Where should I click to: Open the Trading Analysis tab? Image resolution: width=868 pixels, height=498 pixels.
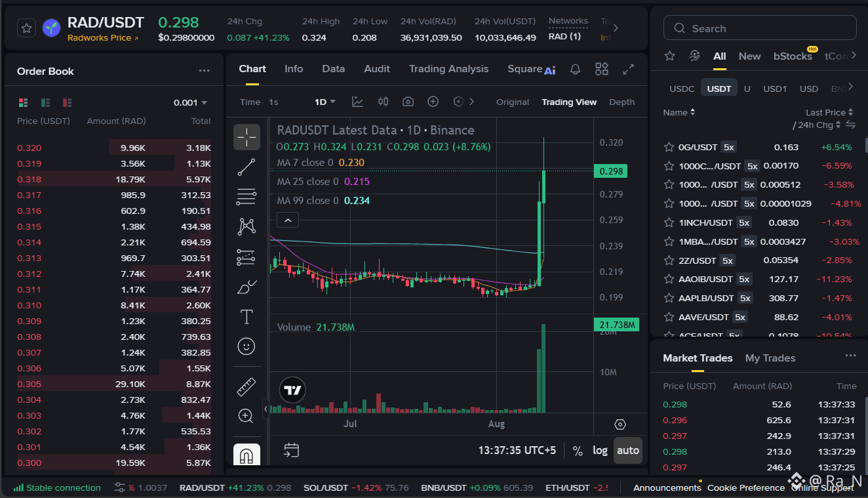point(449,69)
